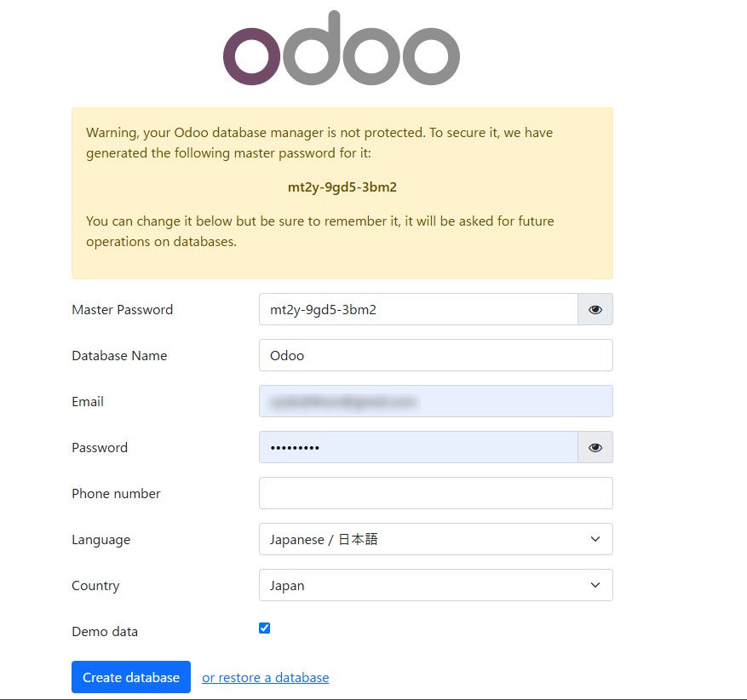This screenshot has height=700, width=747.
Task: Open the Country dropdown
Action: point(436,585)
